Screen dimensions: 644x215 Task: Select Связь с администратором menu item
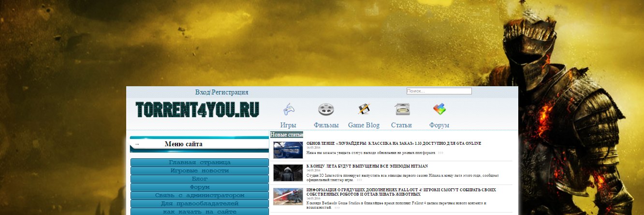coord(200,195)
